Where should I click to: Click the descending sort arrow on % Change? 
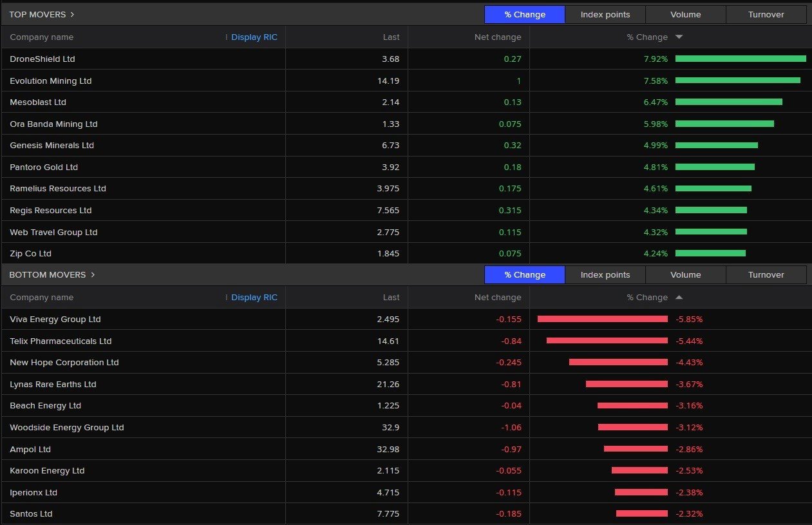click(x=678, y=37)
